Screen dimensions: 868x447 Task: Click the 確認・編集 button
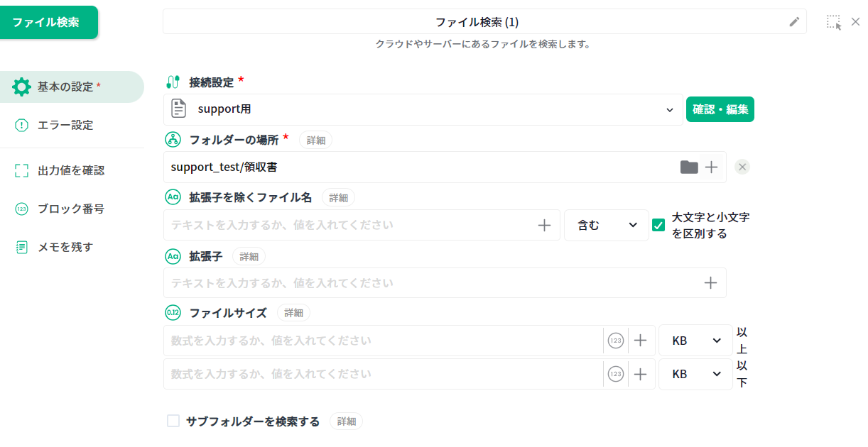(x=720, y=110)
